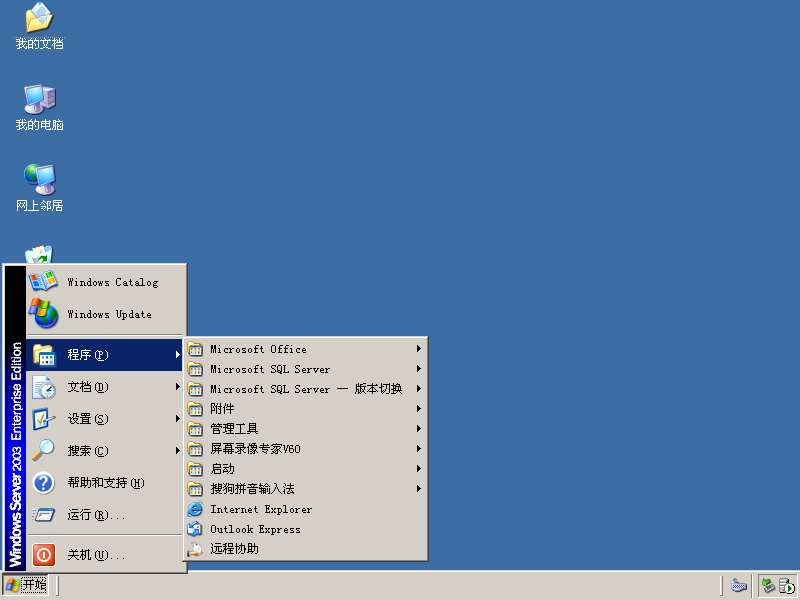Screen dimensions: 800x600
Task: Click the 远程协助 icon
Action: click(x=195, y=549)
